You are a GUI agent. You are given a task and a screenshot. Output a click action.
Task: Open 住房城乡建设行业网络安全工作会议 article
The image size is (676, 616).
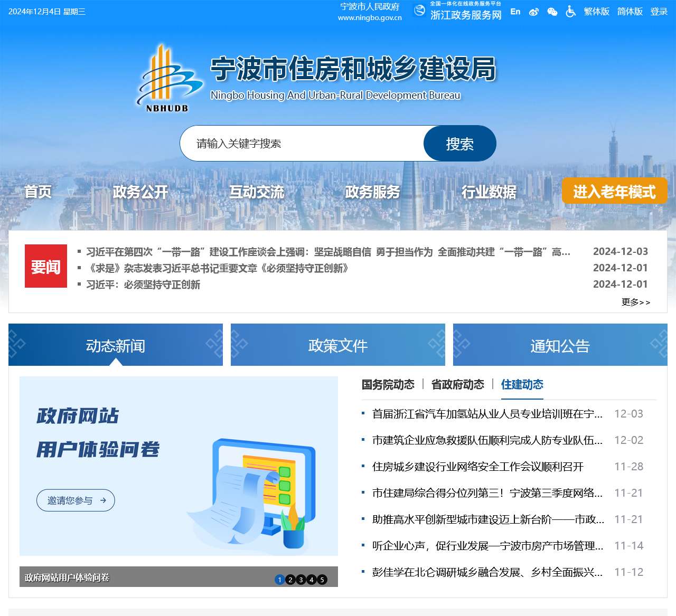[x=478, y=467]
